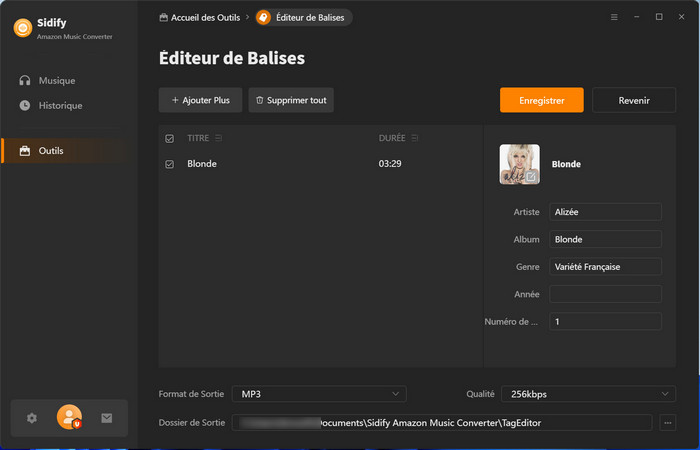Image resolution: width=700 pixels, height=450 pixels.
Task: Toggle the select-all checkbox in header
Action: coord(169,138)
